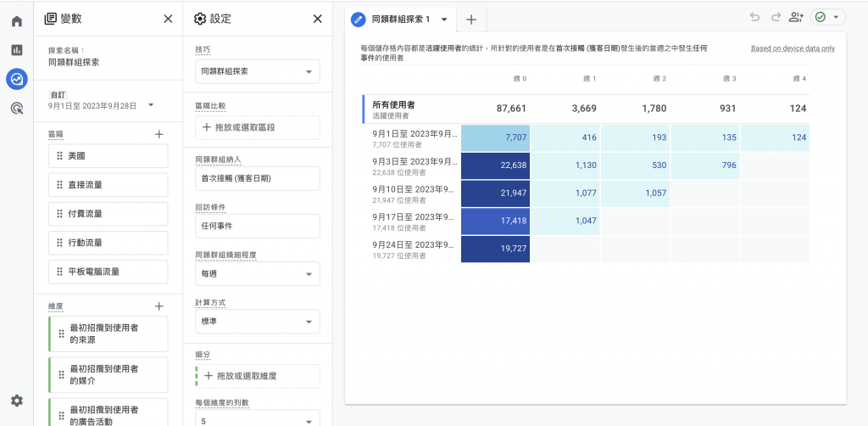This screenshot has height=426, width=868.
Task: Add a new dimension with plus icon
Action: coord(159,305)
